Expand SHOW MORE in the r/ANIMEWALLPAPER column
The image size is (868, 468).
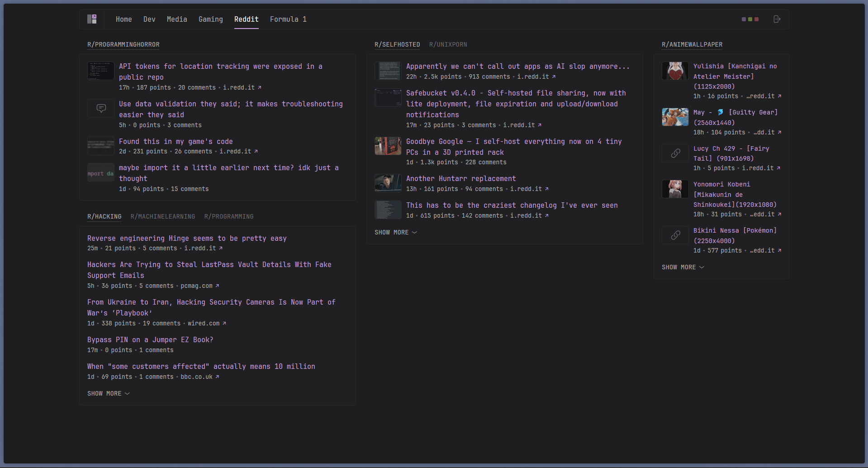tap(683, 267)
